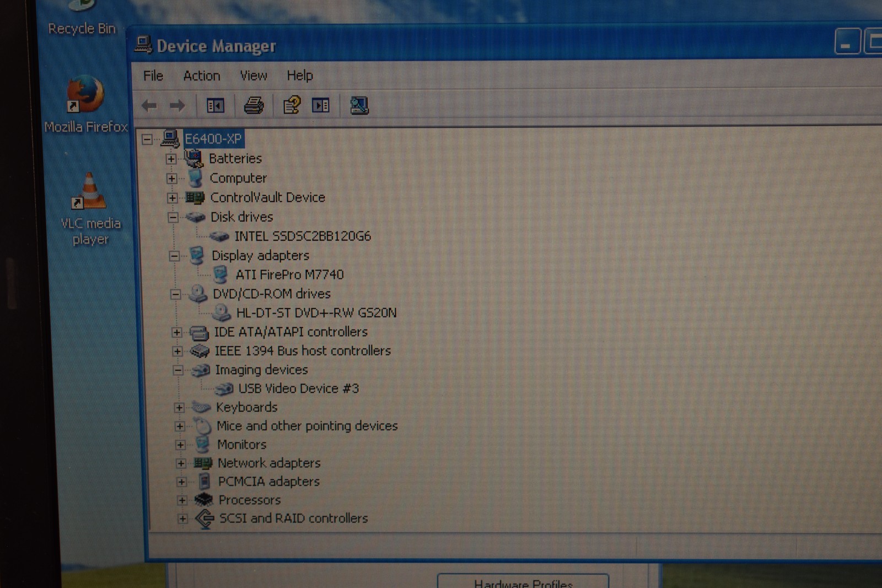The image size is (882, 588).
Task: Click the Disk drives category icon
Action: coord(195,217)
